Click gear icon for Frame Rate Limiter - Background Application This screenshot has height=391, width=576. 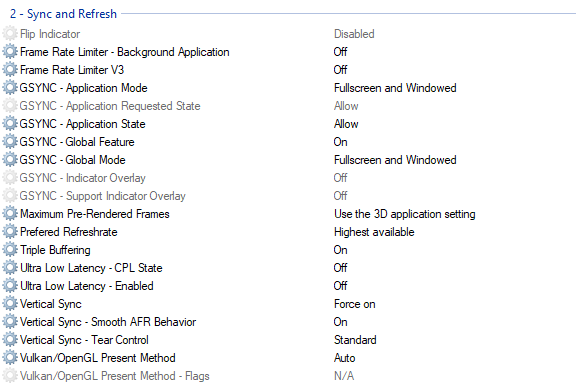pos(10,52)
